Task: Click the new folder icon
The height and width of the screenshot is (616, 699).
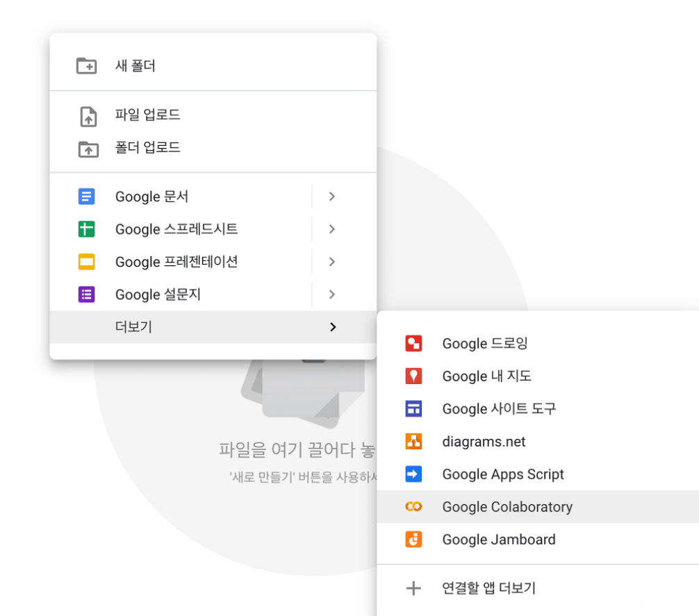Action: (x=86, y=66)
